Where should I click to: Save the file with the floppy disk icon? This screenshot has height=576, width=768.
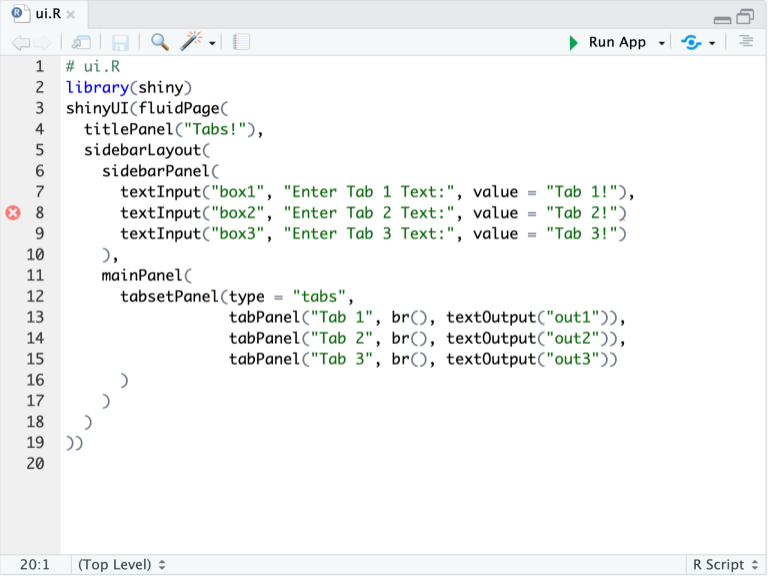(x=120, y=42)
